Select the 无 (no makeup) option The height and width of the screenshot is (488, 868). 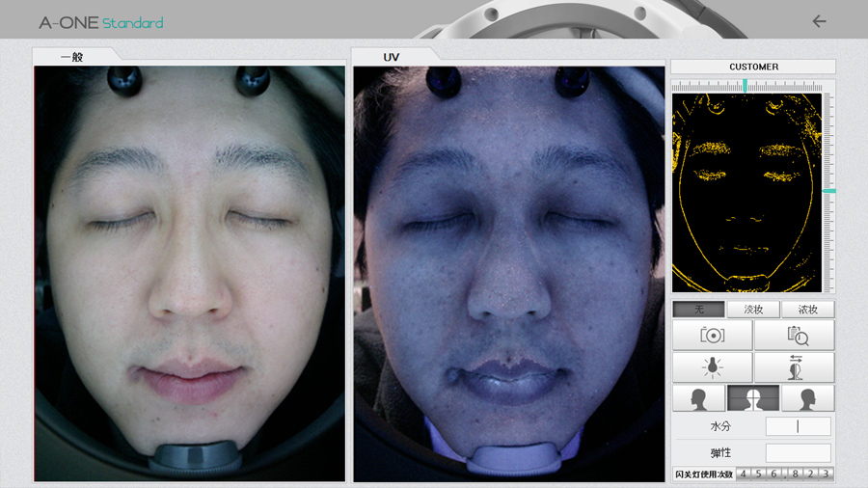[698, 310]
